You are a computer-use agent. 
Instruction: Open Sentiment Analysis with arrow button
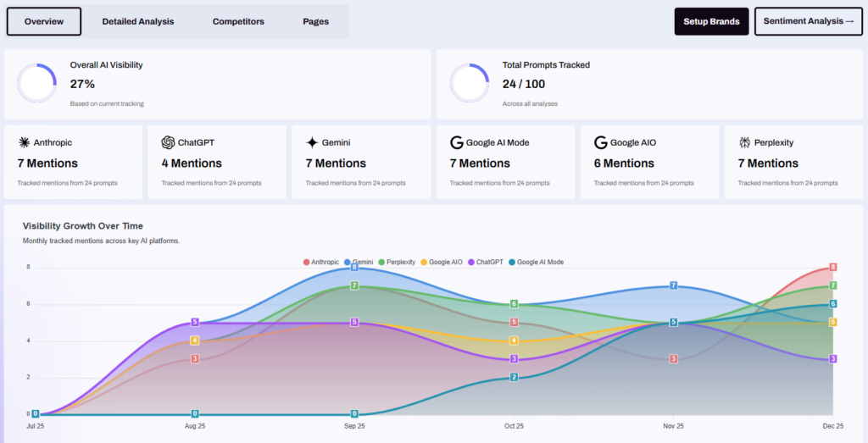pos(808,21)
